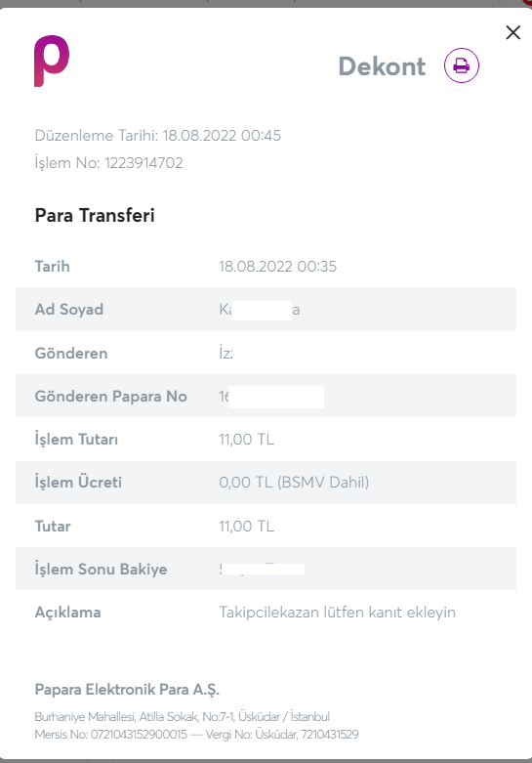Select the Burhaniye Mahallesi address line
Image resolution: width=532 pixels, height=763 pixels.
point(182,717)
